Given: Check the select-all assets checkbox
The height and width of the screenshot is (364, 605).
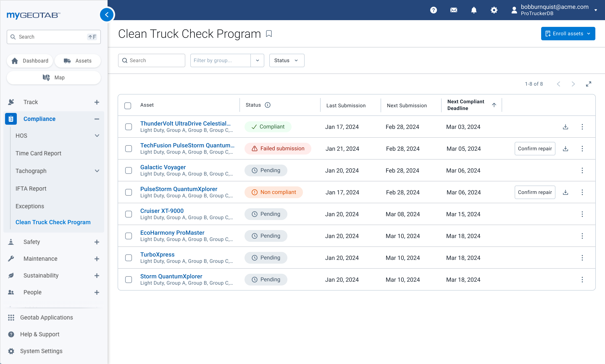Looking at the screenshot, I should [128, 106].
